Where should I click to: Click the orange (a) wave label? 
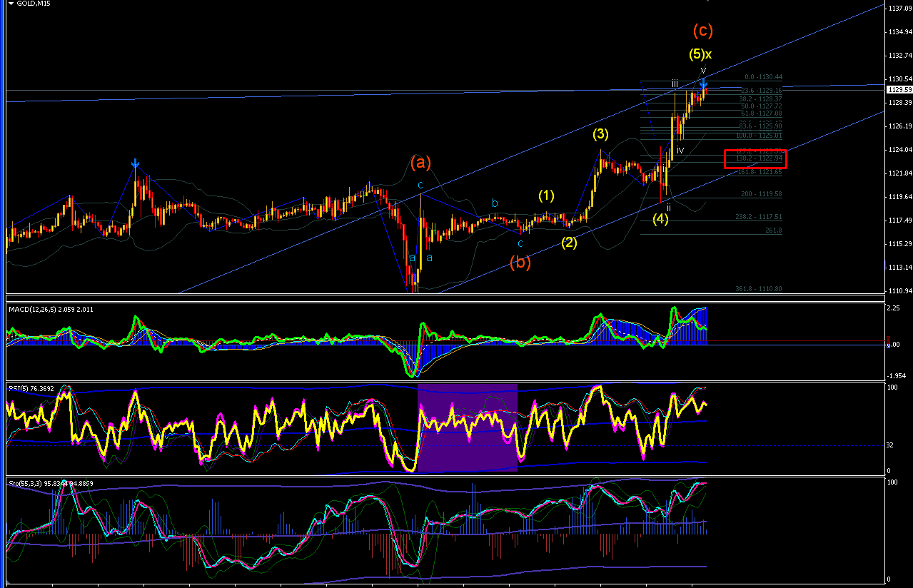[420, 163]
